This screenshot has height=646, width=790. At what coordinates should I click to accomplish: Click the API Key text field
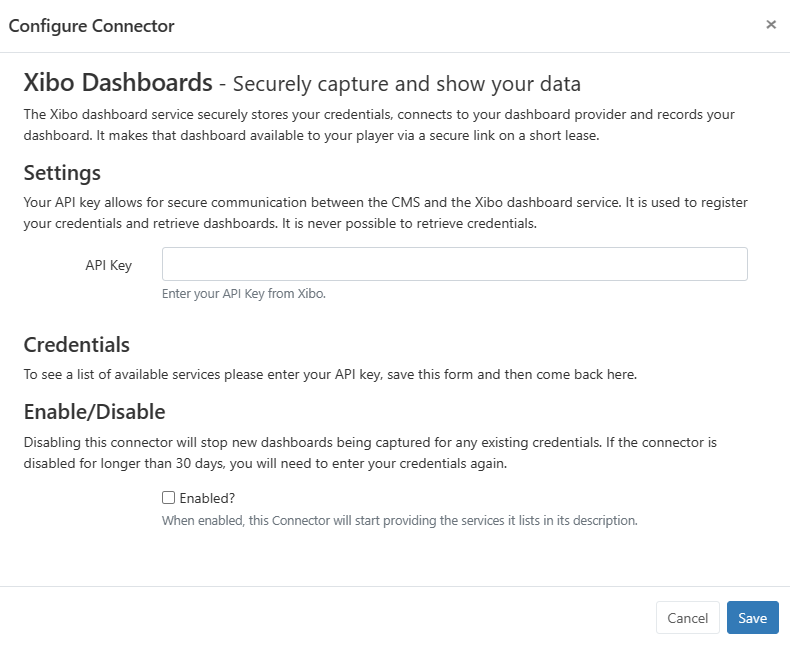coord(454,265)
